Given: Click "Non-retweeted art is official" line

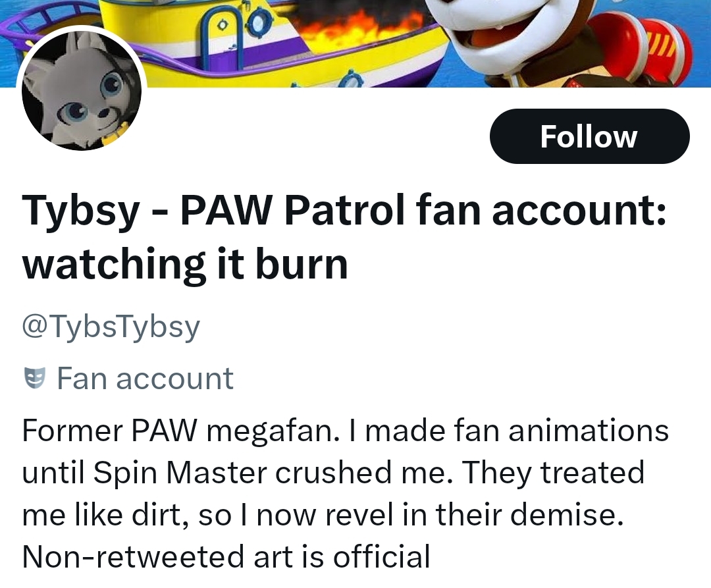Looking at the screenshot, I should (x=226, y=556).
